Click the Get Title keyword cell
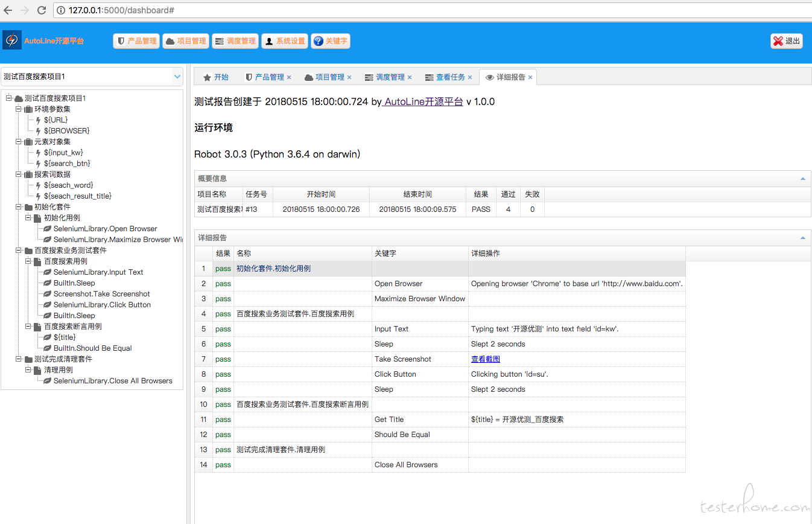812x524 pixels. click(x=420, y=420)
